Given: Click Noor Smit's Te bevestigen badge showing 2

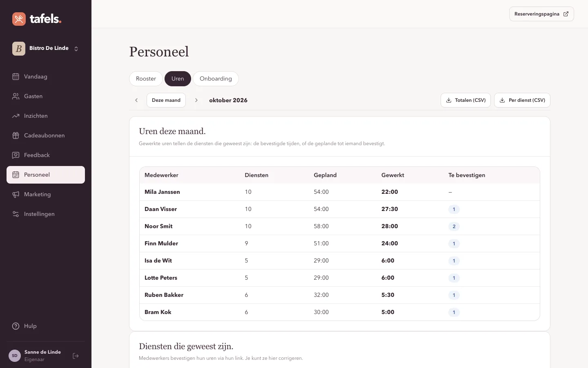Looking at the screenshot, I should point(454,227).
